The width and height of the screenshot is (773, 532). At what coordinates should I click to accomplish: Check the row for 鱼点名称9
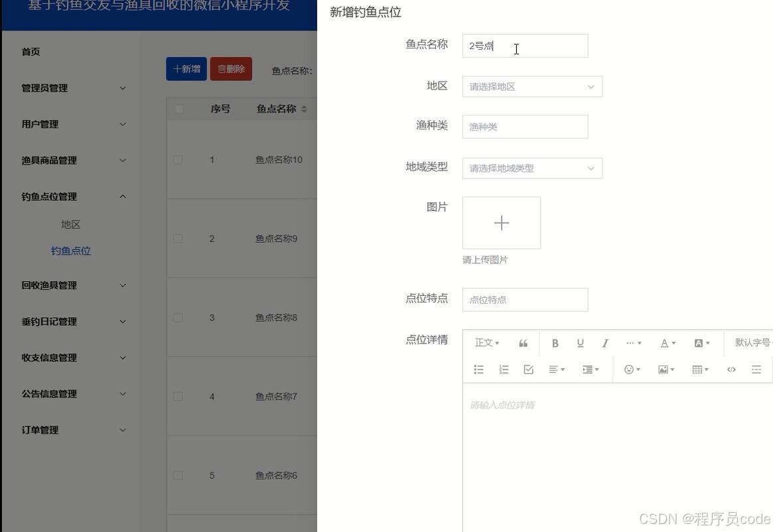(178, 239)
